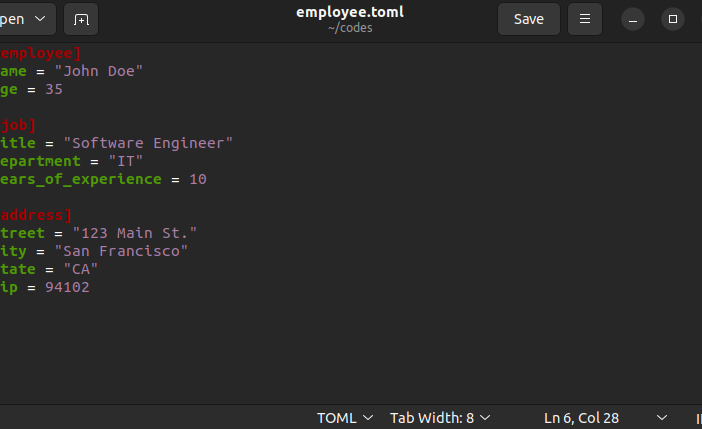Create a new document tab

coord(81,19)
